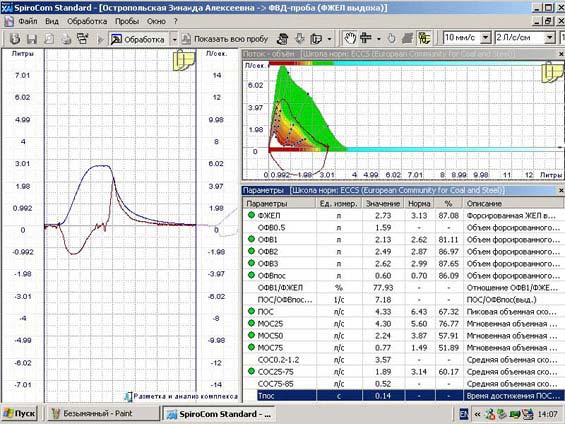Open the Обработка menu
Image resolution: width=565 pixels, height=424 pixels.
(87, 21)
